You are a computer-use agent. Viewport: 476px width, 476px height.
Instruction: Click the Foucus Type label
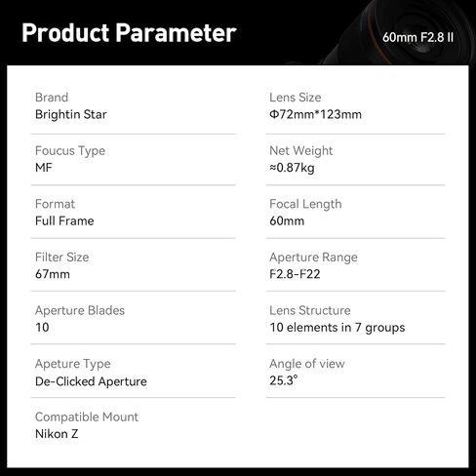[x=70, y=151]
